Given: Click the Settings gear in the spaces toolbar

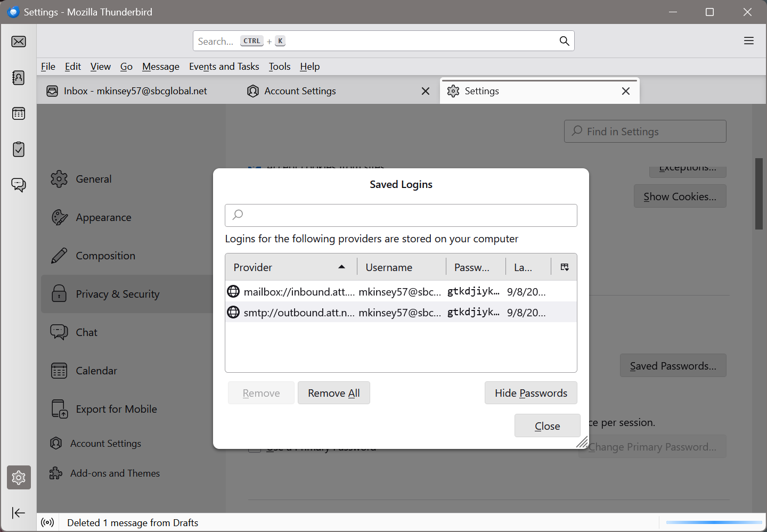Looking at the screenshot, I should [x=19, y=477].
